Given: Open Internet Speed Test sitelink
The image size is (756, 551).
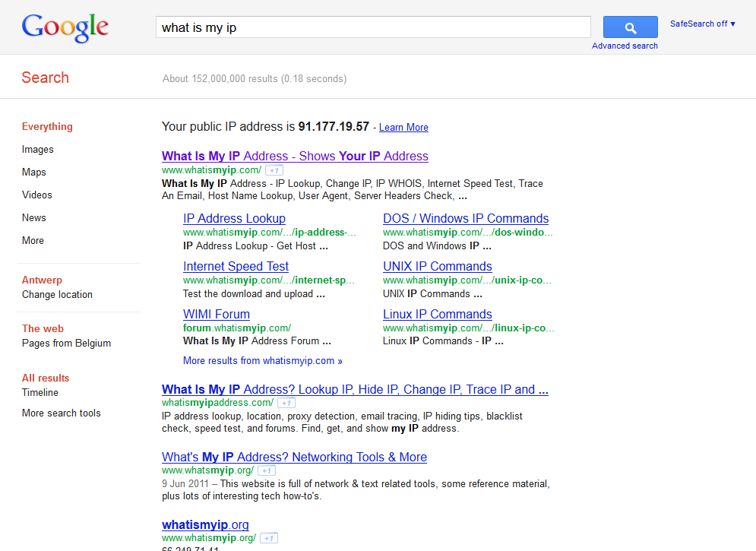Looking at the screenshot, I should (x=236, y=266).
